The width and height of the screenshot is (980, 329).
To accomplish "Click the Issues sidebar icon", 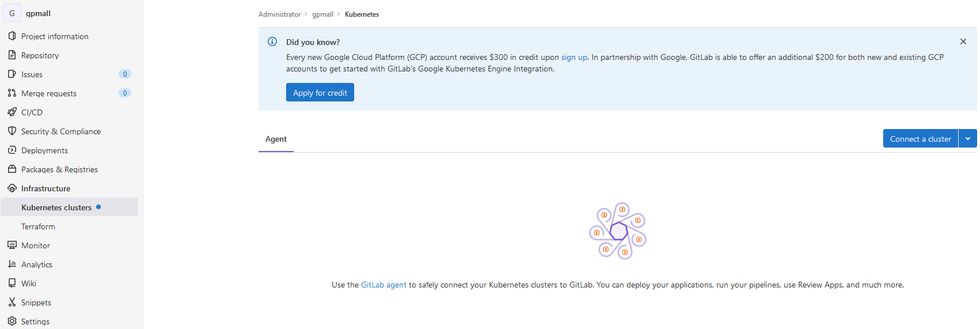I will pyautogui.click(x=12, y=74).
